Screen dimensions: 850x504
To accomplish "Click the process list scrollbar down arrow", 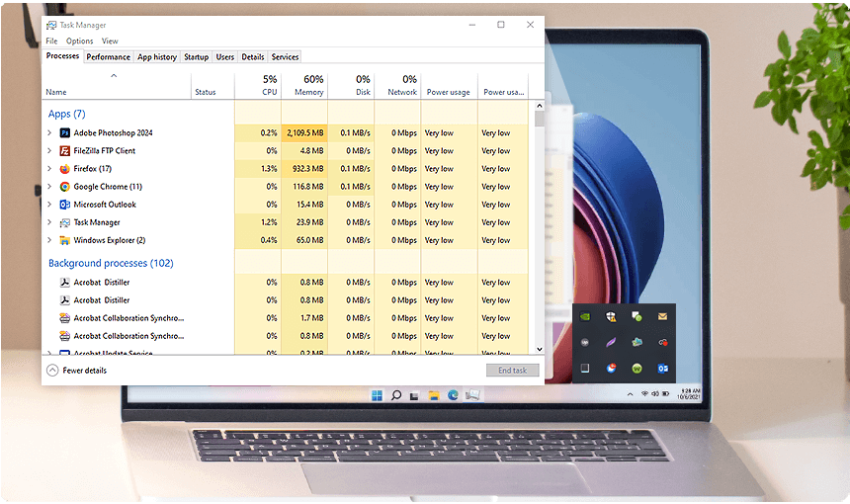I will [x=540, y=349].
